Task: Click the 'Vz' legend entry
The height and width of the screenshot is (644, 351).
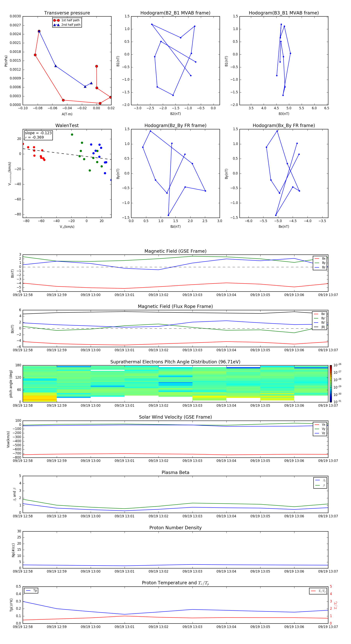Action: point(320,433)
